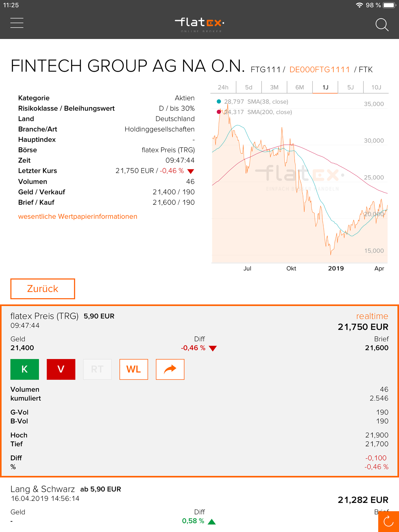The width and height of the screenshot is (399, 532).
Task: Tap the search magnifier icon
Action: tap(382, 25)
